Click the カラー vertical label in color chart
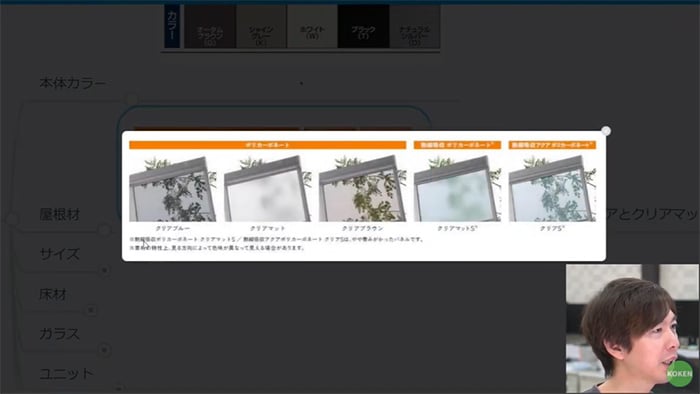The width and height of the screenshot is (700, 394). pyautogui.click(x=172, y=26)
